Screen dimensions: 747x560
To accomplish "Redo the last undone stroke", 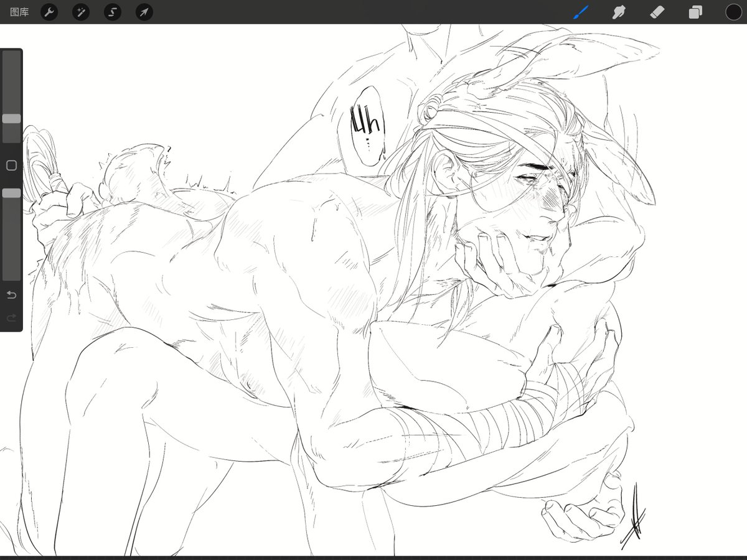I will 11,318.
